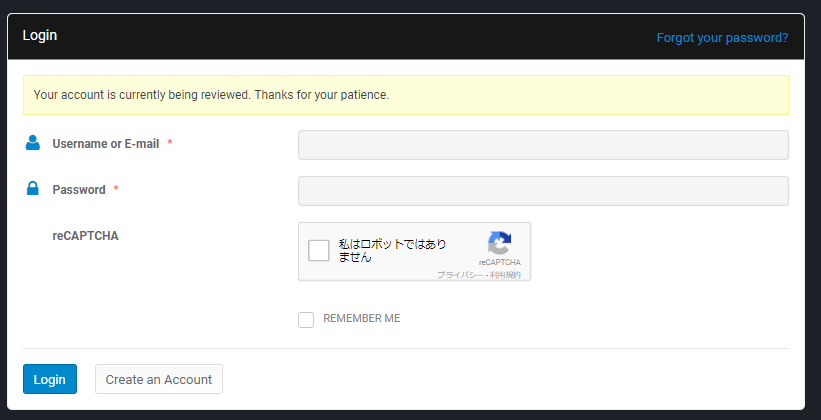Viewport: 821px width, 420px height.
Task: Enable the REMEMBER ME checkbox
Action: click(x=306, y=320)
